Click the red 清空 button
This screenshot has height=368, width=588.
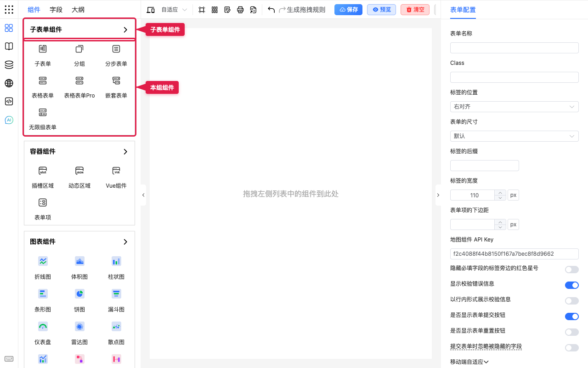click(x=415, y=10)
